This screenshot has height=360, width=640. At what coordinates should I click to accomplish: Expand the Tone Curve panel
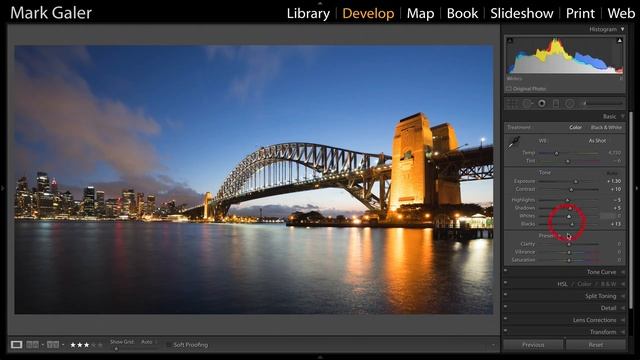pyautogui.click(x=623, y=272)
